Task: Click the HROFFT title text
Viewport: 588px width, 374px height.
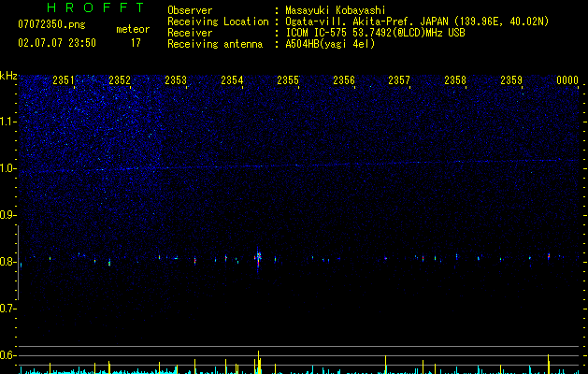Action: pyautogui.click(x=95, y=7)
